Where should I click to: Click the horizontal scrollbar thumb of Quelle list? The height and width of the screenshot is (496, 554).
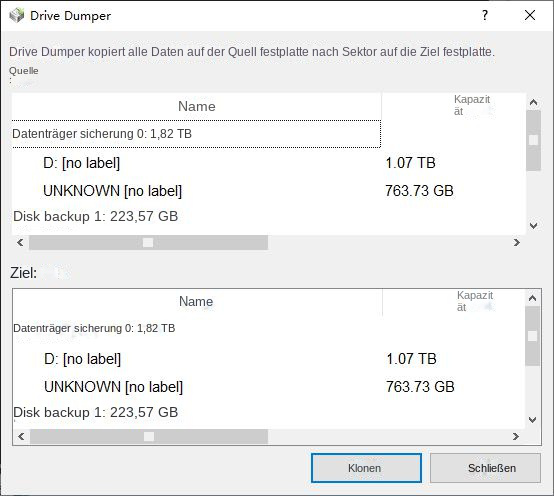click(148, 242)
